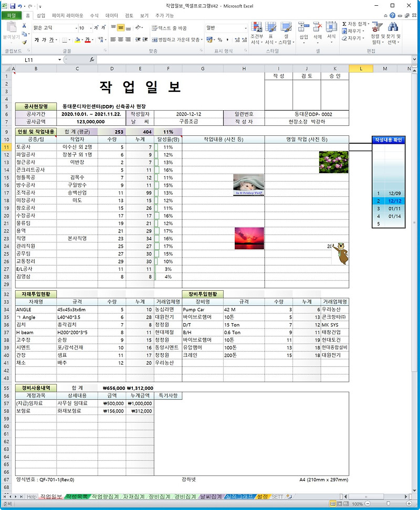Toggle underline (underlined 가) formatting
The width and height of the screenshot is (420, 510).
click(x=51, y=40)
